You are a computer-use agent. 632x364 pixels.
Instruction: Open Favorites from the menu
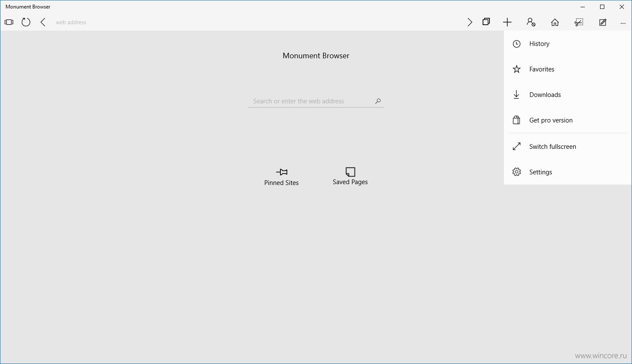568,69
